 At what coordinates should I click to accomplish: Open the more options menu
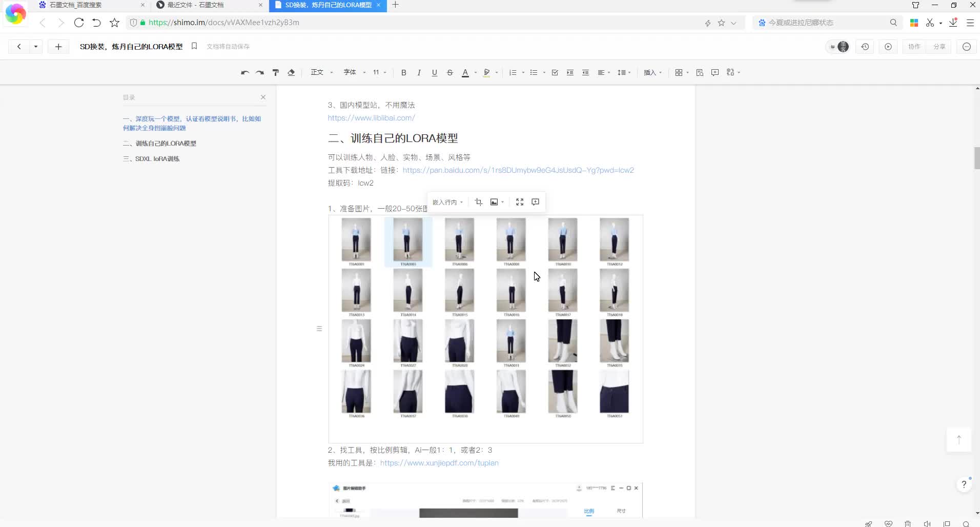tap(967, 47)
